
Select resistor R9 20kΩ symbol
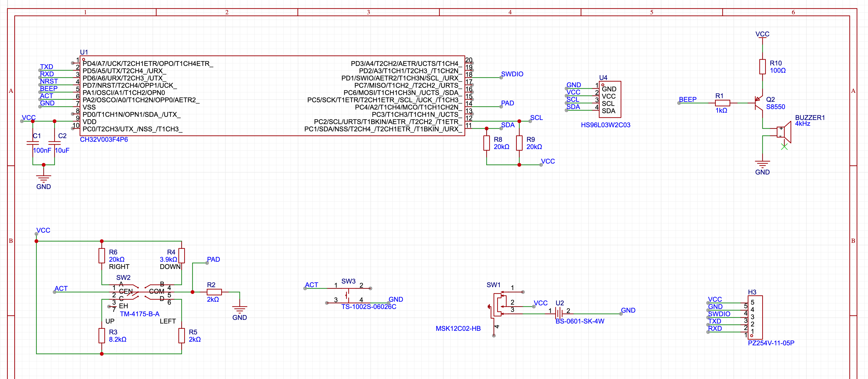pyautogui.click(x=519, y=143)
